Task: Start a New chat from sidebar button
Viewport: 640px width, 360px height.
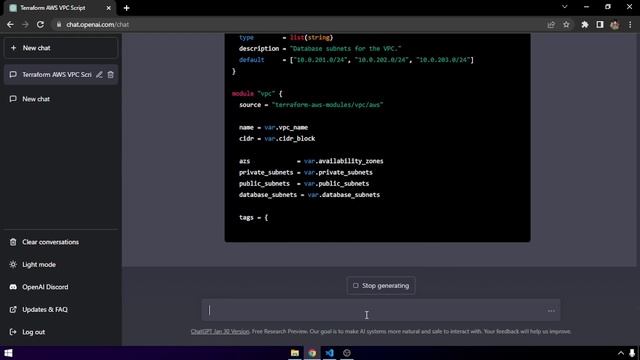Action: [60, 48]
